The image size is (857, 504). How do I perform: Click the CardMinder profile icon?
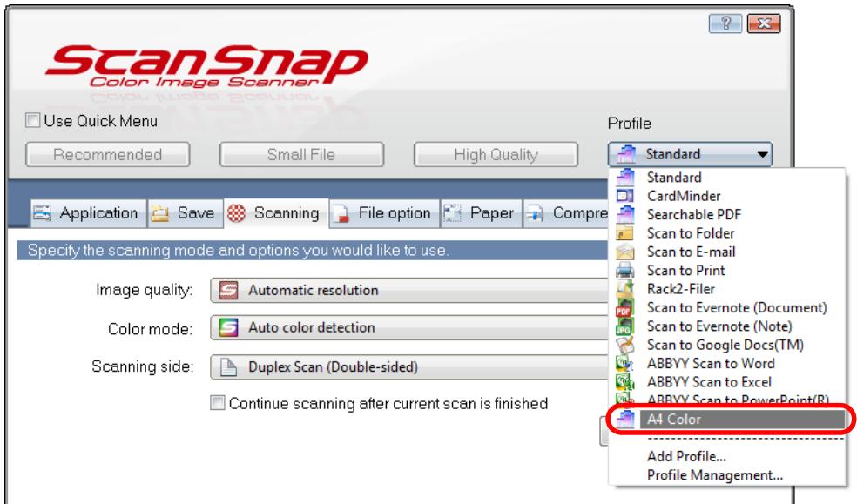[625, 196]
